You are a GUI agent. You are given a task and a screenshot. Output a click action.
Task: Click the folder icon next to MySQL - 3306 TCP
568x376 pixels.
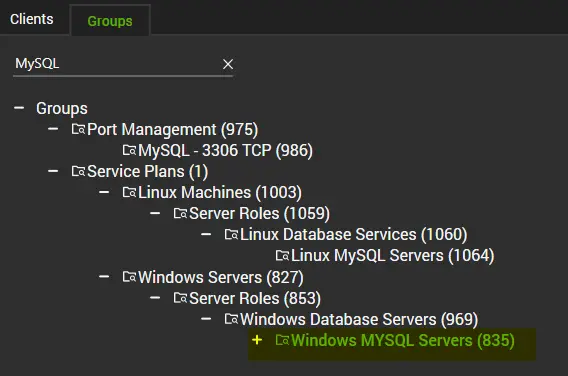129,150
